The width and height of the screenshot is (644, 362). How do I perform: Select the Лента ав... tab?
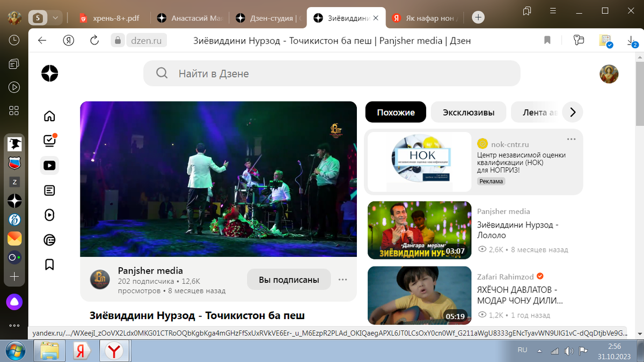click(537, 112)
